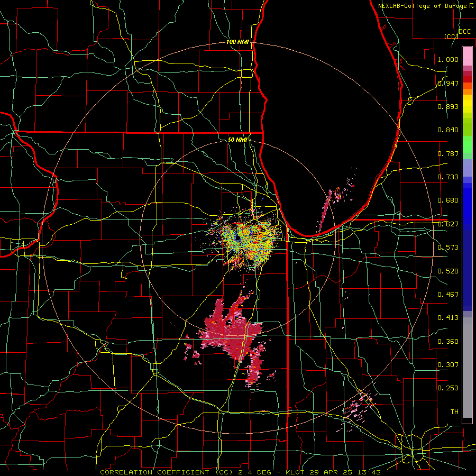The image size is (476, 476).
Task: Pick the 0.893 scale value
Action: [448, 106]
